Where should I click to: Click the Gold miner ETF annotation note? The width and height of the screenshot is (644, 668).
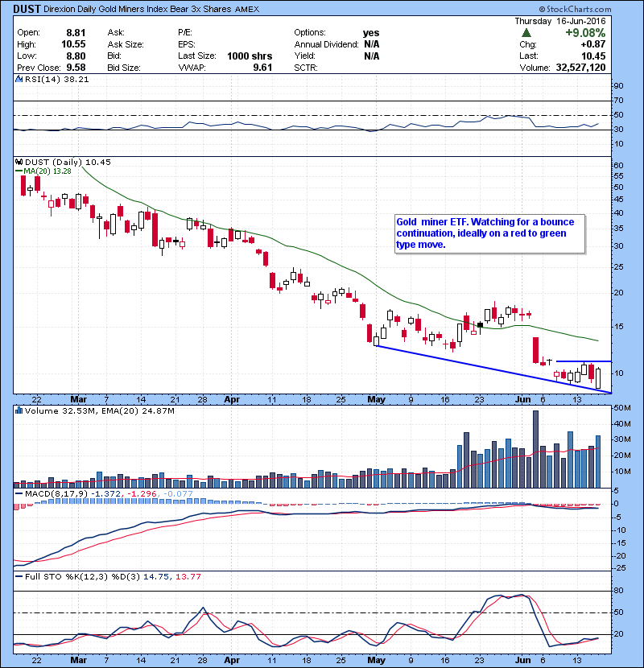coord(489,234)
